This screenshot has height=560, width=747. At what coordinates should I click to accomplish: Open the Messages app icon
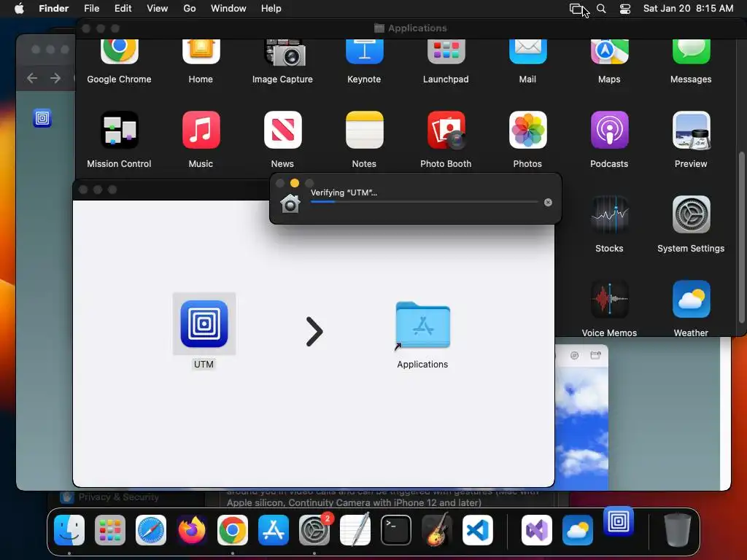pos(691,52)
